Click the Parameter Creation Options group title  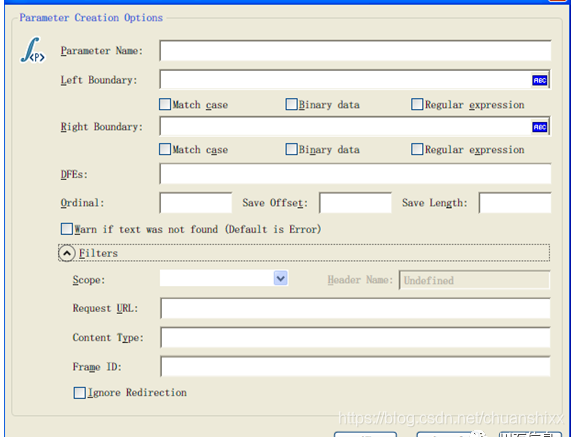(91, 18)
